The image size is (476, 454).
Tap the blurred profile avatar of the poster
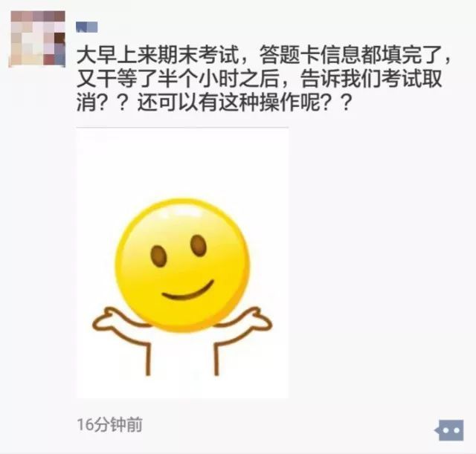click(38, 39)
